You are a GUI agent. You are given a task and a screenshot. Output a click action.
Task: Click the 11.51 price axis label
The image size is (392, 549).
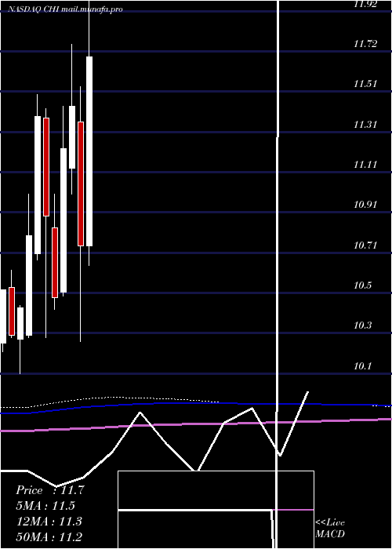click(365, 84)
